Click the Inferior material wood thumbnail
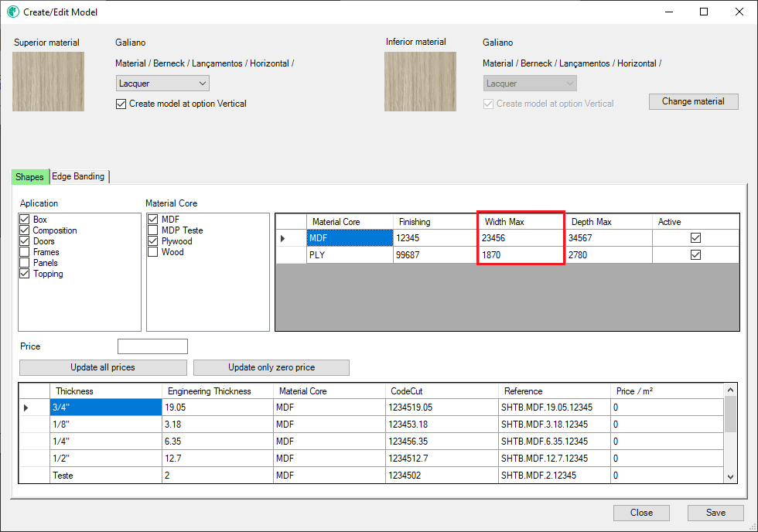 coord(420,81)
